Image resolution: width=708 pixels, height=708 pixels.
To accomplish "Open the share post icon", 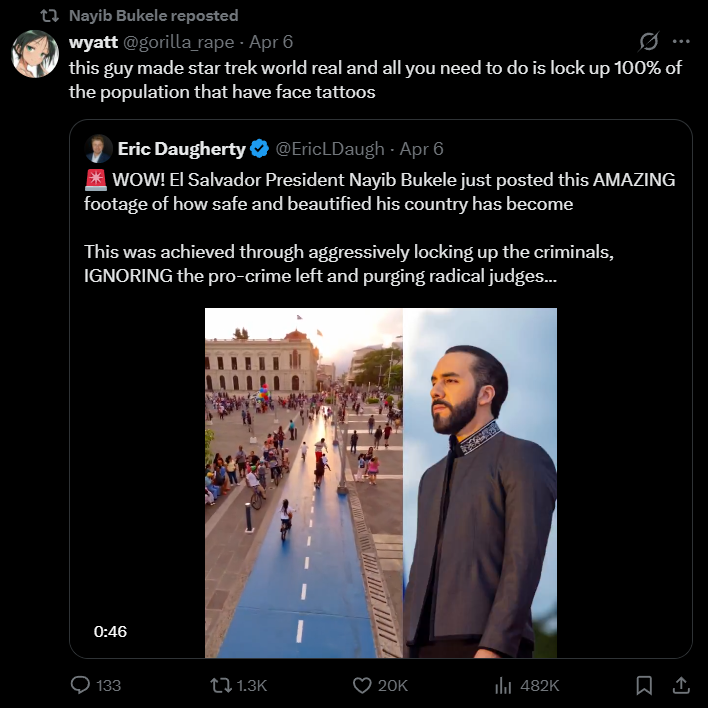I will coord(680,685).
